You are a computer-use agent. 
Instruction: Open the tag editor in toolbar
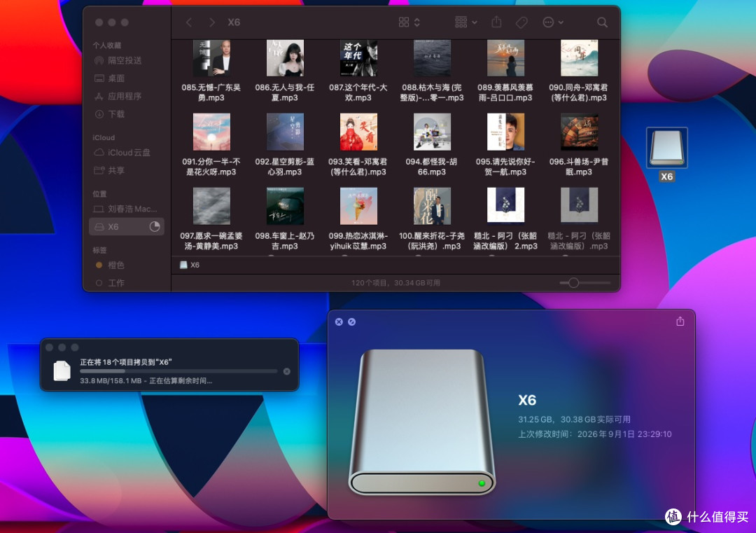pyautogui.click(x=521, y=22)
